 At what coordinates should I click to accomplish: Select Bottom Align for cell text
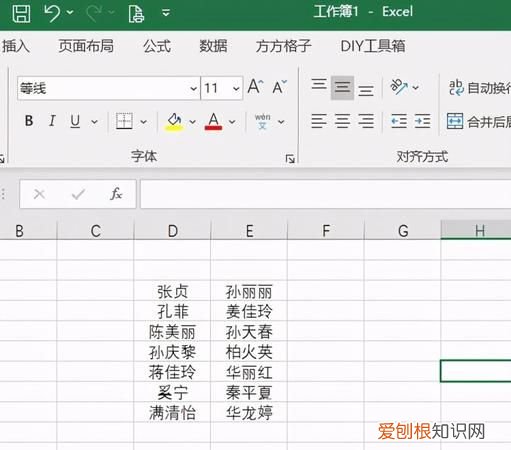coord(366,90)
